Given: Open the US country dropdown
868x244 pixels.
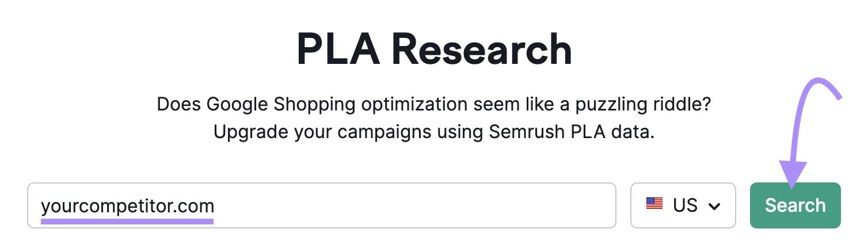Looking at the screenshot, I should click(x=683, y=205).
